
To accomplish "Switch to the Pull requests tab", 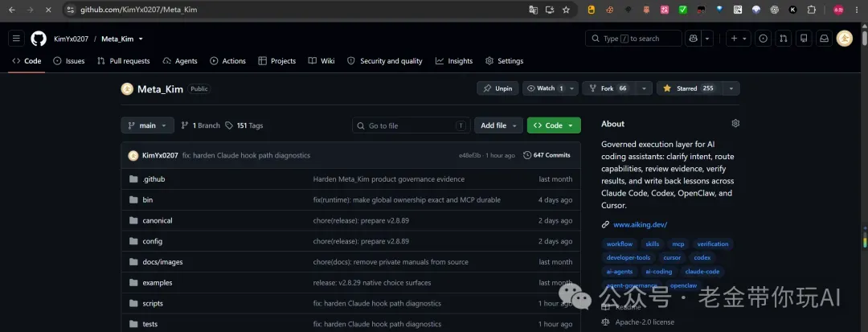I will 124,61.
